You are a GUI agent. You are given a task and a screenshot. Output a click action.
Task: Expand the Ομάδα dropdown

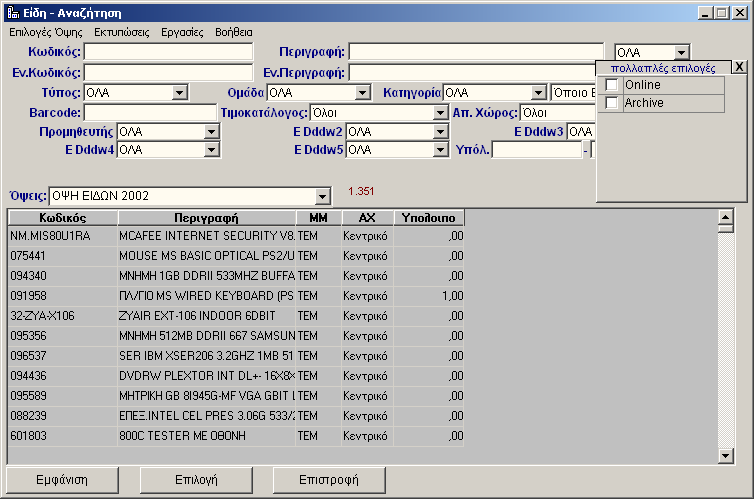tap(365, 93)
